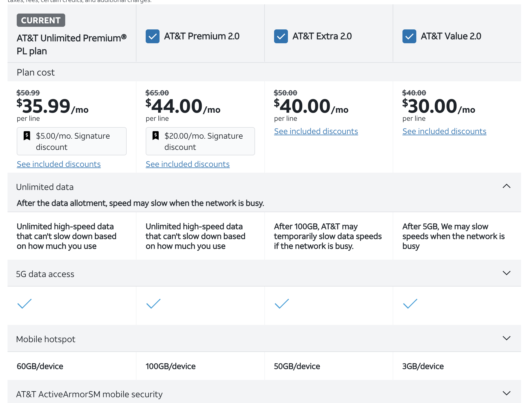532x403 pixels.
Task: Toggle the AT&T Extra 2.0 checkbox
Action: click(x=281, y=36)
